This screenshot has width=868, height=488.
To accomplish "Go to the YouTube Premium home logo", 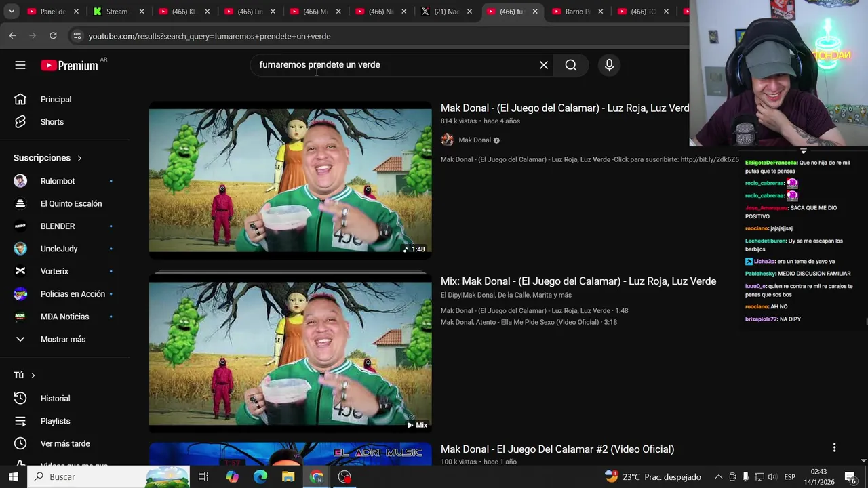I will [69, 66].
